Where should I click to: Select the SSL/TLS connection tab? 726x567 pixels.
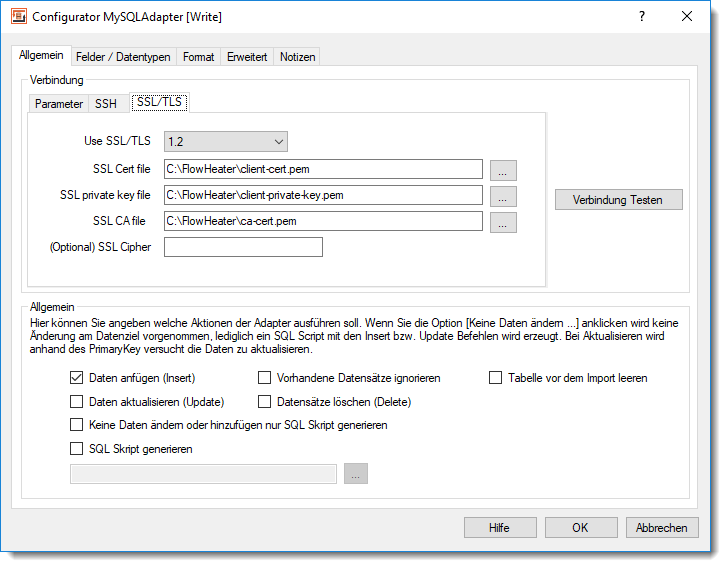159,102
